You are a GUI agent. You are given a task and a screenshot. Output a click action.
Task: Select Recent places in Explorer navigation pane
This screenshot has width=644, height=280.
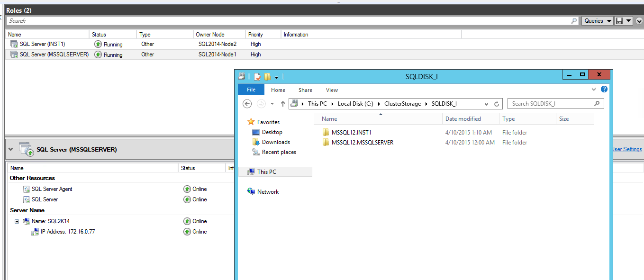click(279, 152)
